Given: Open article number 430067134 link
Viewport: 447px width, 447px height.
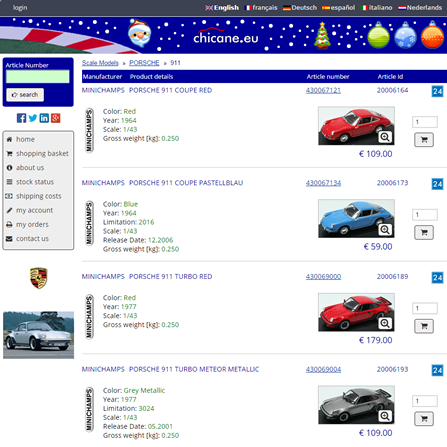Looking at the screenshot, I should click(323, 183).
